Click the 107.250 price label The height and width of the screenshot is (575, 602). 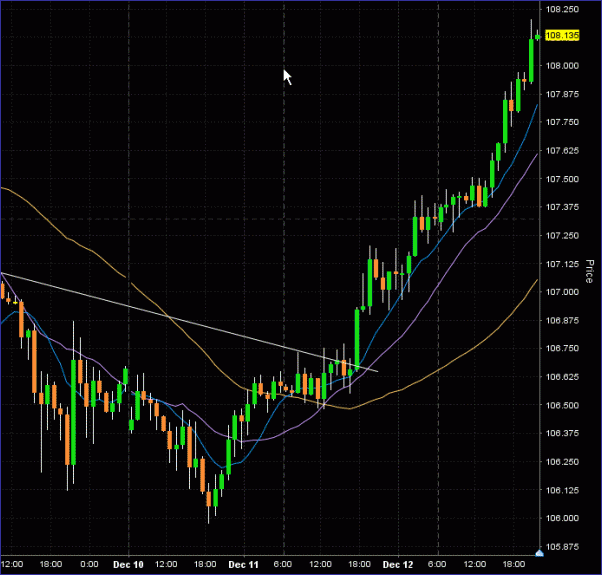click(562, 235)
